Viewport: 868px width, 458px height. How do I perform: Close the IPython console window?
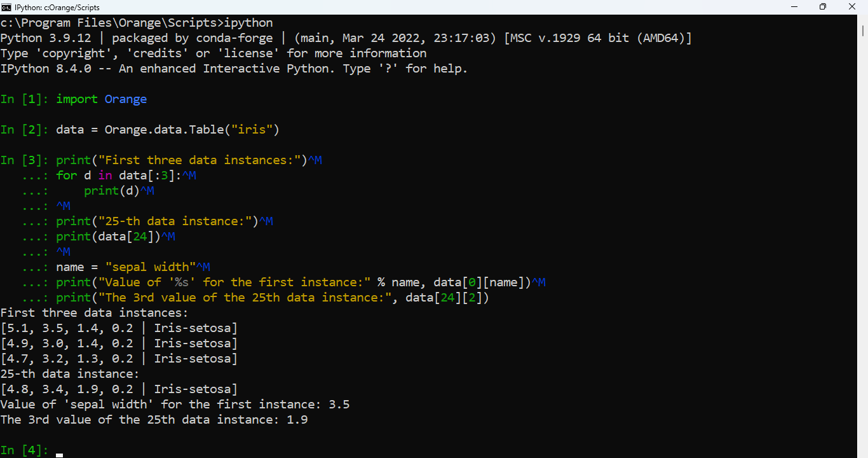pyautogui.click(x=852, y=6)
